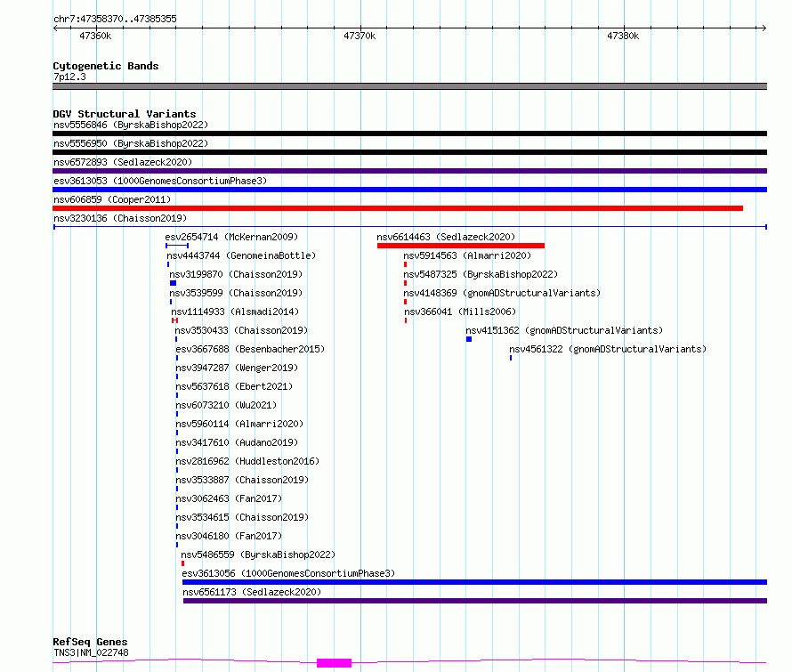Click the purple nsv6561173 variant bar

point(475,601)
